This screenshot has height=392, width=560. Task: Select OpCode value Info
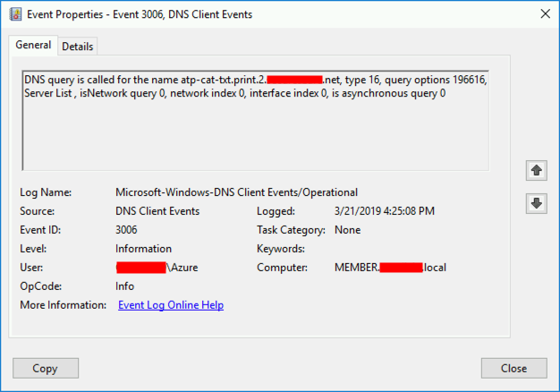(x=124, y=286)
